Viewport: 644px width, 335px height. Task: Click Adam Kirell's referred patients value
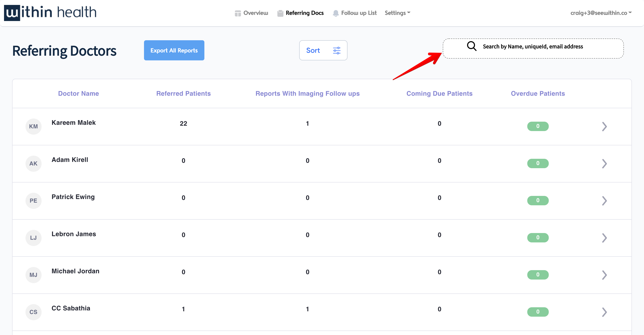pos(183,161)
